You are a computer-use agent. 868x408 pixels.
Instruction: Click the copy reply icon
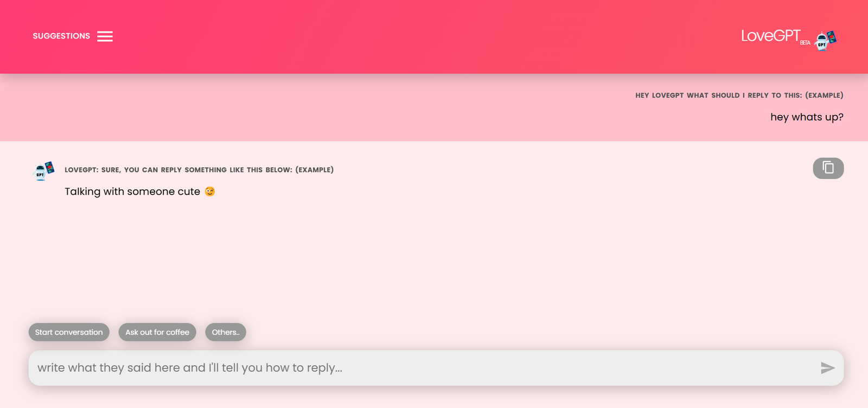tap(828, 168)
